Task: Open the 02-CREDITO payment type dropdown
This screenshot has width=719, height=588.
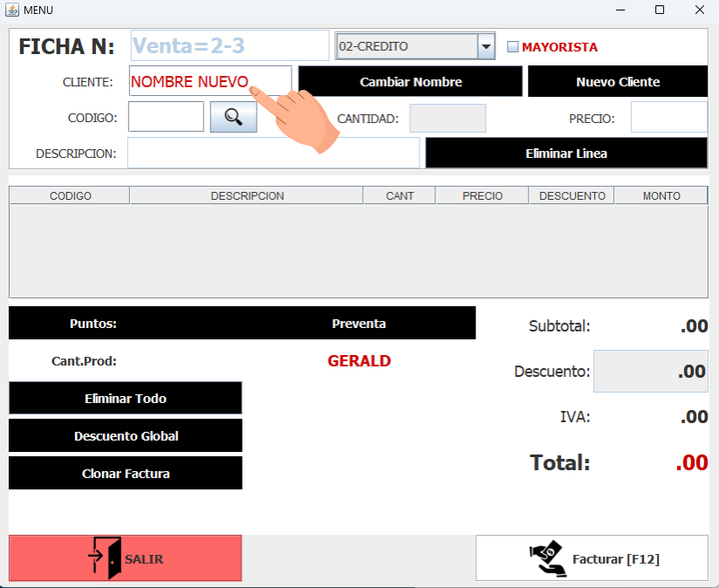Action: (x=486, y=46)
